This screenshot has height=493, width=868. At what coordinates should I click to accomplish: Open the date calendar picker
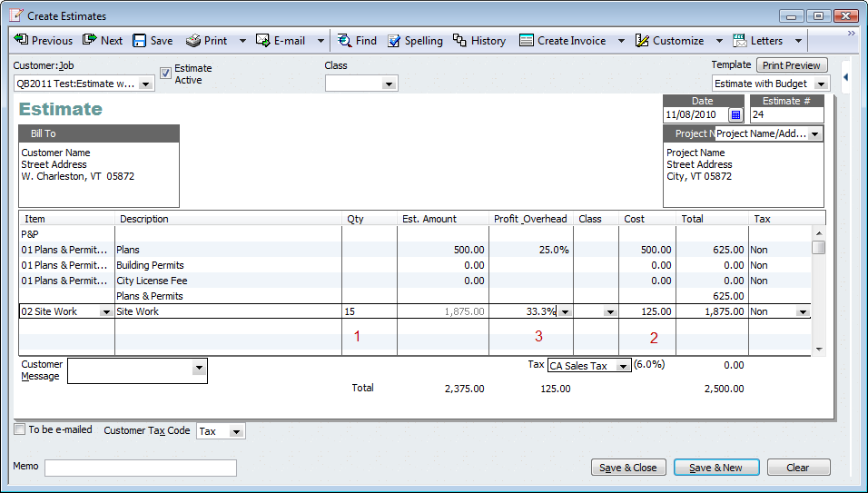[x=735, y=115]
